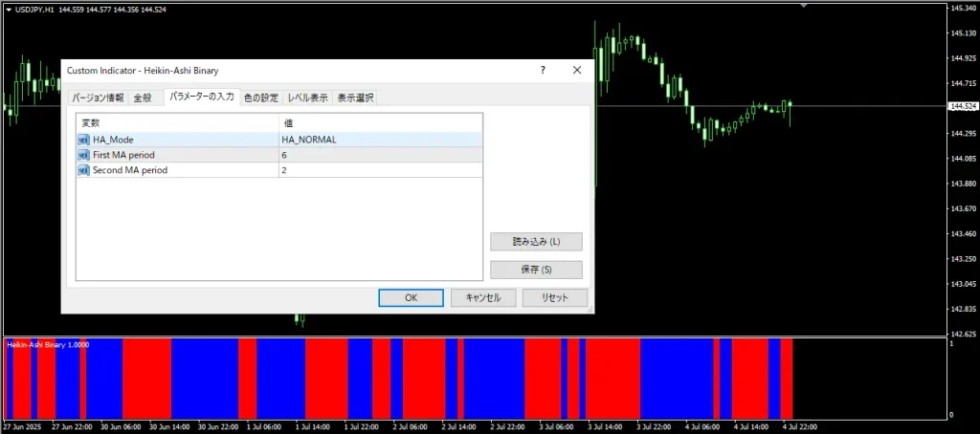The height and width of the screenshot is (434, 980).
Task: Close the Heikin-Ashi Binary dialog
Action: pyautogui.click(x=577, y=71)
